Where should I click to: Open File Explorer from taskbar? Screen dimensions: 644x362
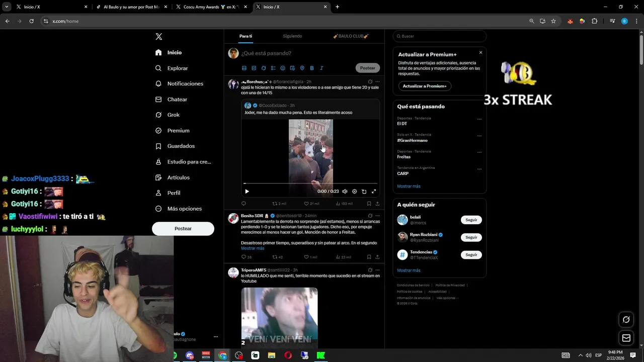click(272, 355)
